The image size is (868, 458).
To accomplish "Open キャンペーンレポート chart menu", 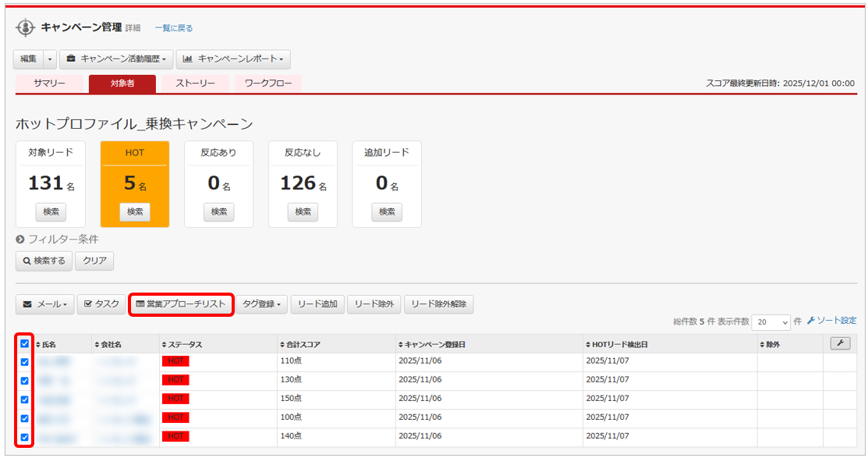I will coord(233,59).
